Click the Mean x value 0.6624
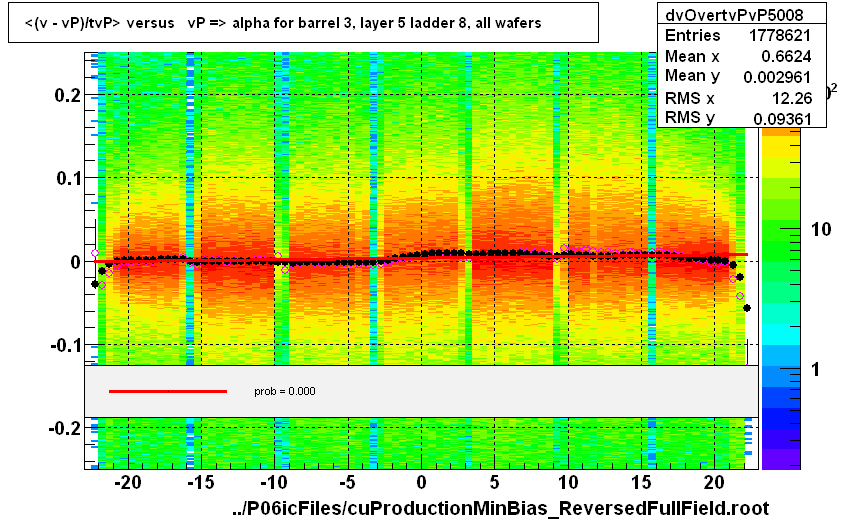 (x=786, y=56)
